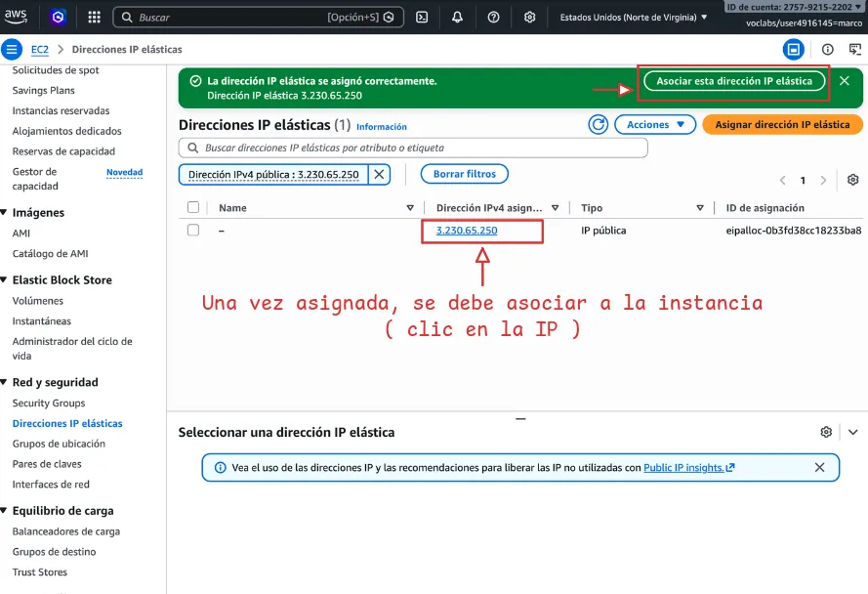868x594 pixels.
Task: Focus the top Buscar search field
Action: pos(258,18)
